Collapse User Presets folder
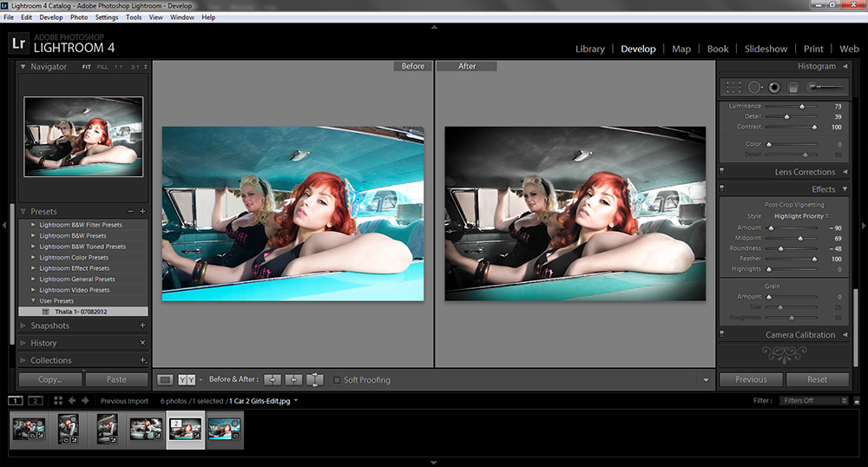868x467 pixels. click(33, 300)
